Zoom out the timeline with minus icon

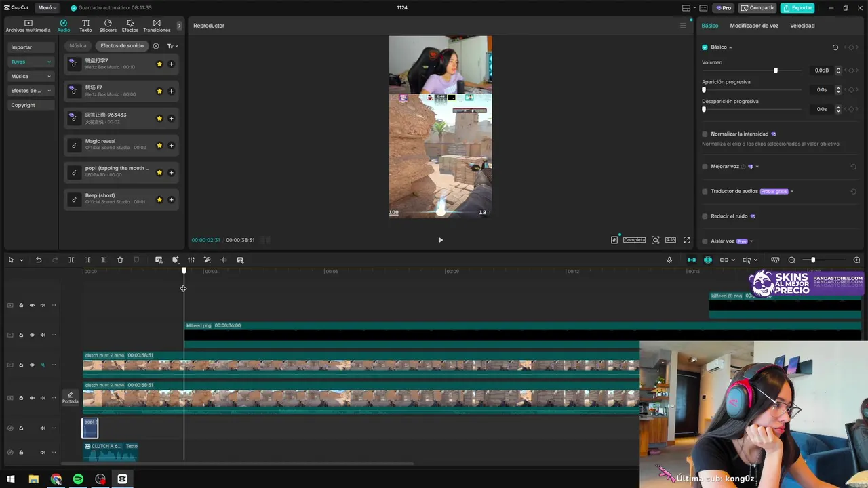point(791,260)
